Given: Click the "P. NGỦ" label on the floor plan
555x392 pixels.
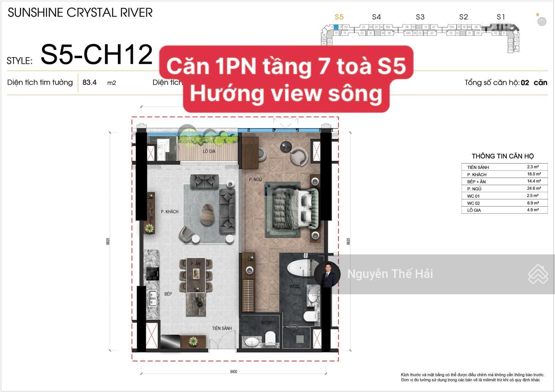Looking at the screenshot, I should click(x=255, y=180).
